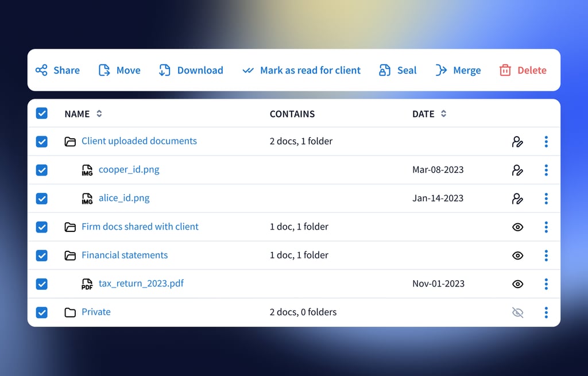588x376 pixels.
Task: Open the Firm docs shared with client folder
Action: click(x=140, y=227)
